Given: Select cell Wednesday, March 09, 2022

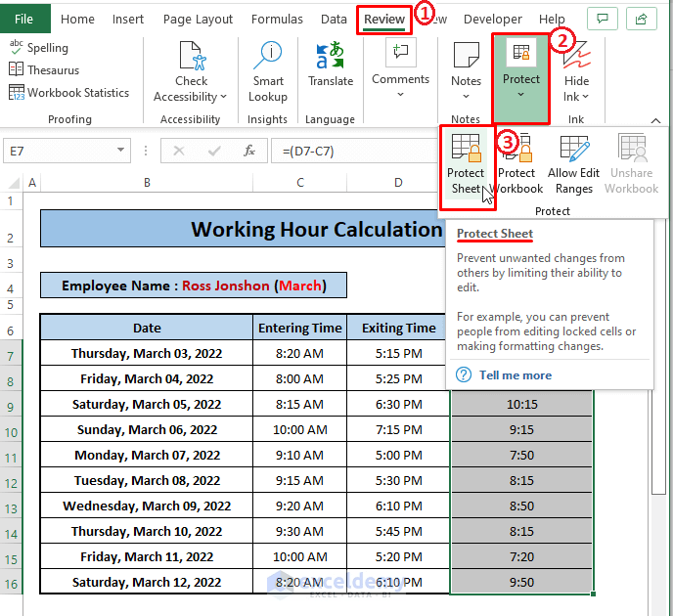Looking at the screenshot, I should click(147, 506).
